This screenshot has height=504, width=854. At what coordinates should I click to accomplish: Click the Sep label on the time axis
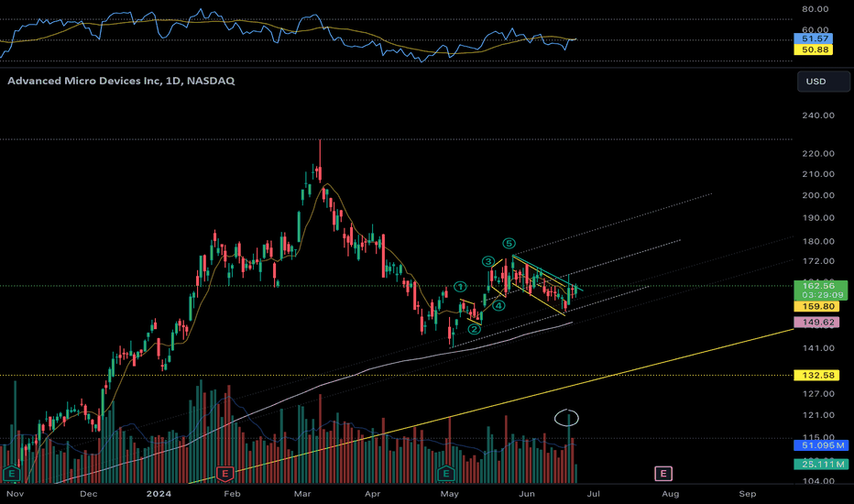748,494
